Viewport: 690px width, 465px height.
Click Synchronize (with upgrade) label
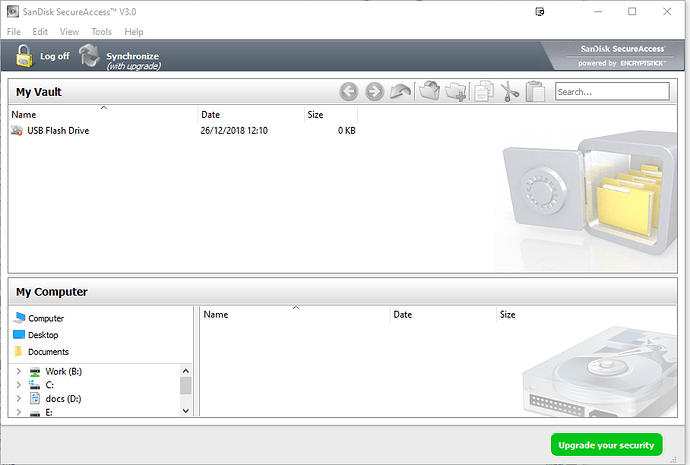tap(133, 61)
